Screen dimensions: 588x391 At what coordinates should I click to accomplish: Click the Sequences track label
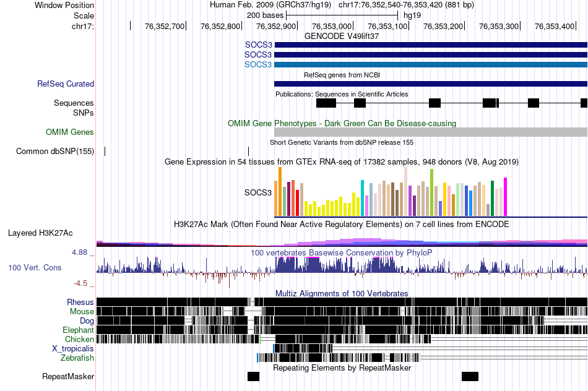74,103
